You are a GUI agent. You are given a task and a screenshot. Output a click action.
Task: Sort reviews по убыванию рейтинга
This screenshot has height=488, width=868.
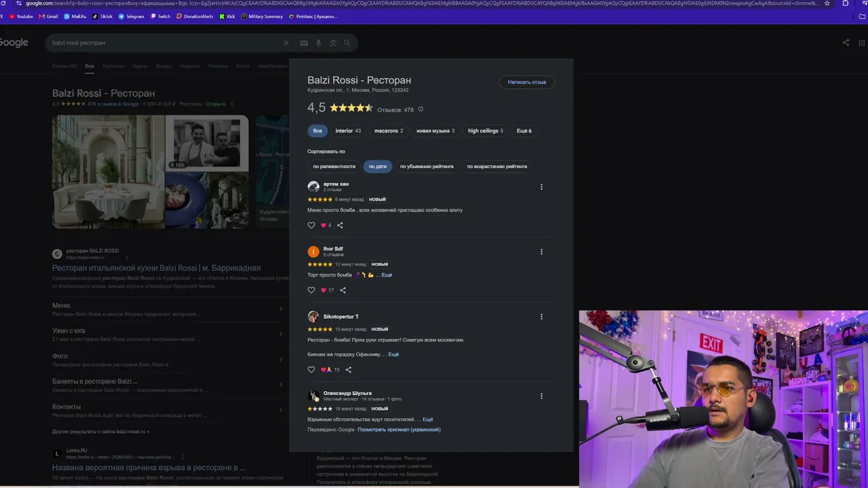[427, 166]
